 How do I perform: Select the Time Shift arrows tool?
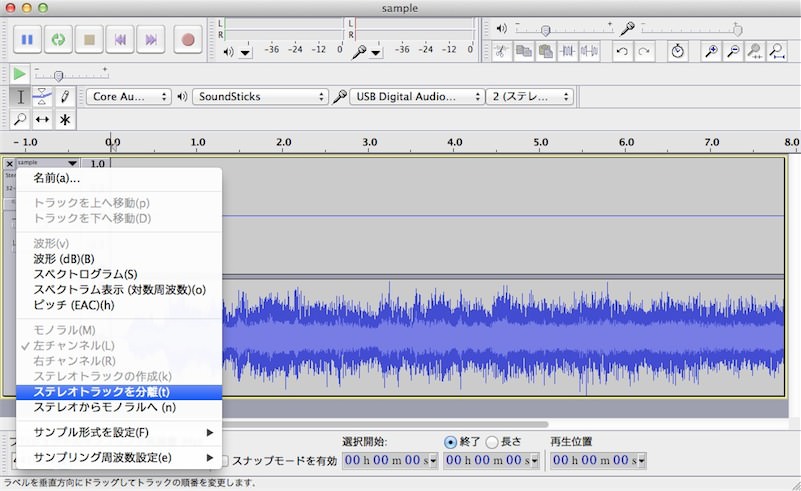pos(42,120)
